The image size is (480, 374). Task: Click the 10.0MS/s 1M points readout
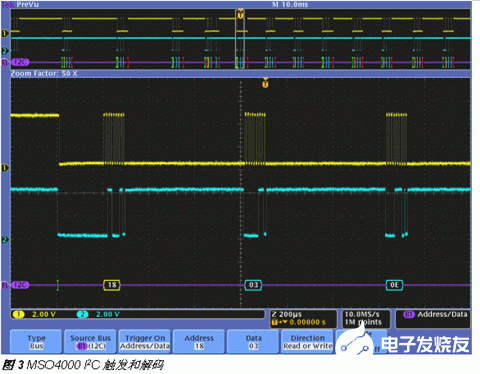[x=366, y=319]
